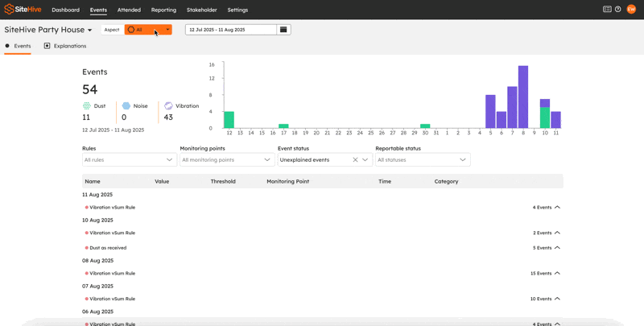
Task: Click the Monitoring Point column header
Action: click(x=288, y=181)
